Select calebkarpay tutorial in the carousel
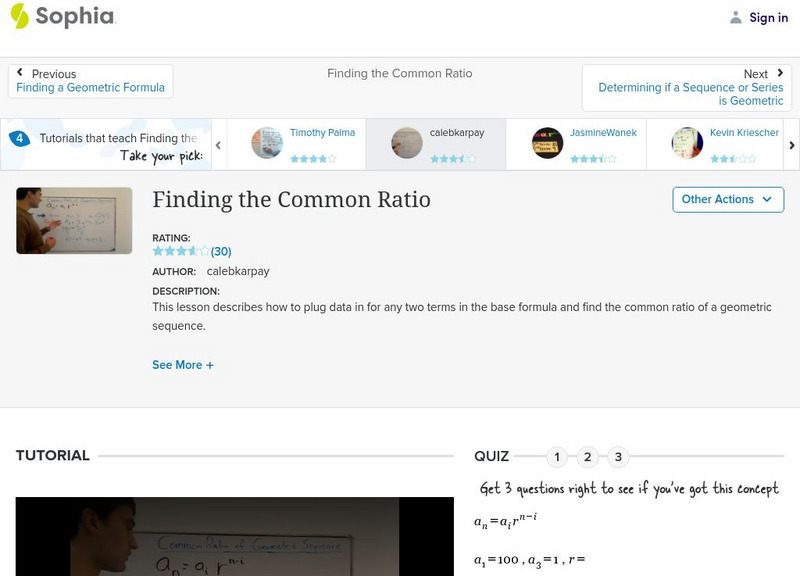 (x=435, y=143)
